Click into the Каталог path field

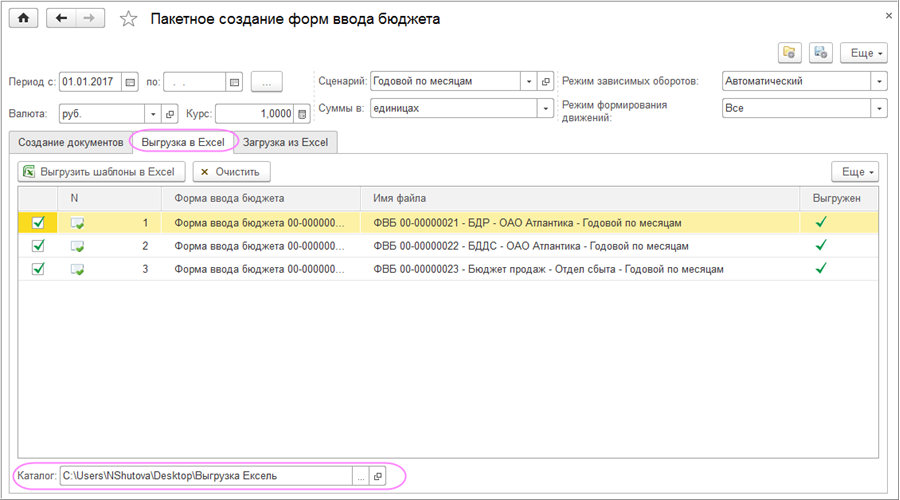point(205,477)
